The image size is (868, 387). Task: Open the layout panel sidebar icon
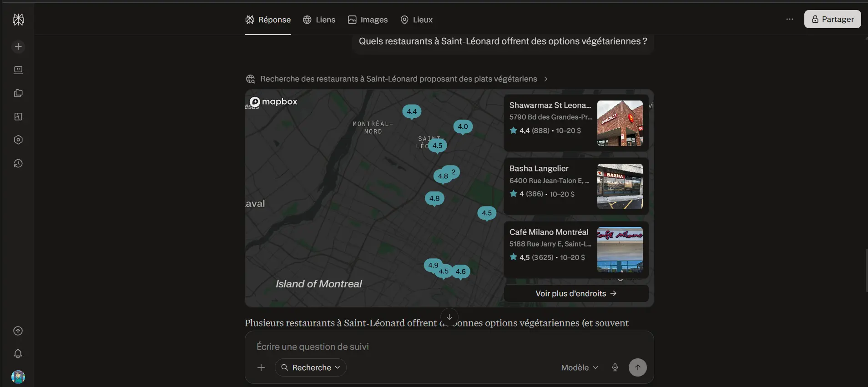coord(18,116)
